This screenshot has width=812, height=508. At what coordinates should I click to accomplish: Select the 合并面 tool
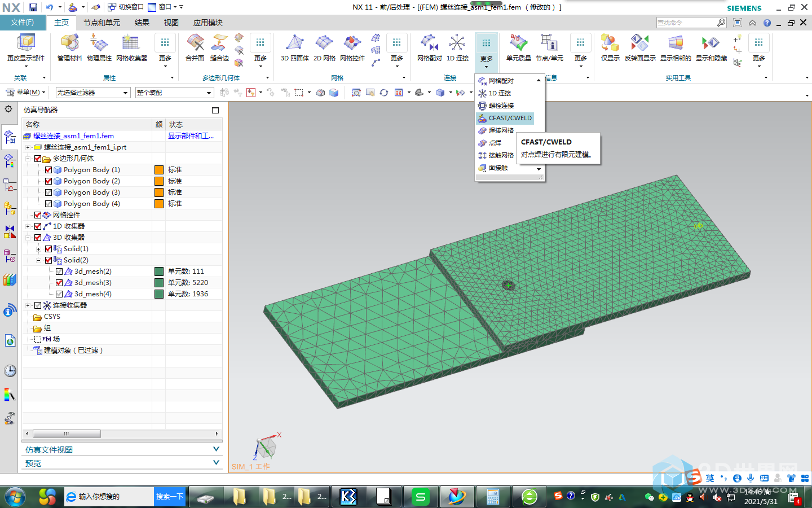pyautogui.click(x=195, y=43)
